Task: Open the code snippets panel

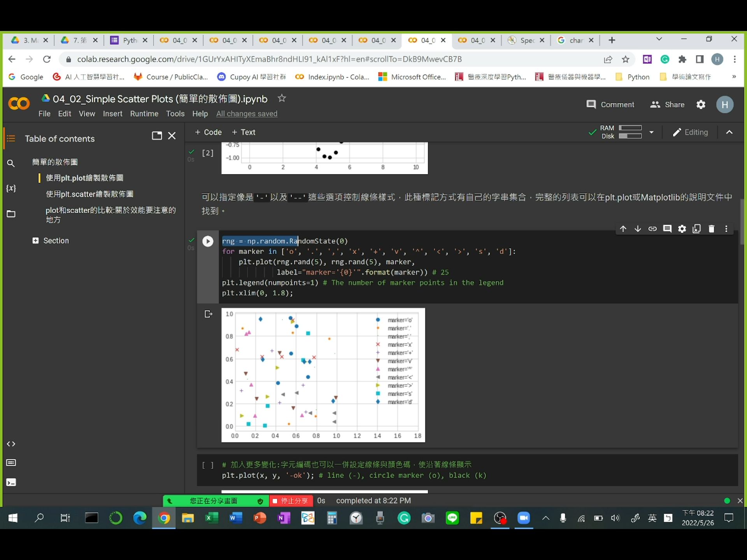Action: pos(11,444)
